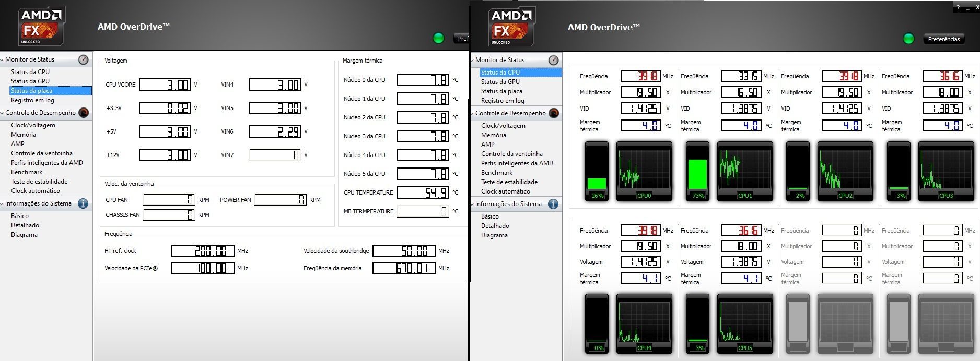
Task: Collapse Controle de Desempenho section in left window
Action: (3, 113)
